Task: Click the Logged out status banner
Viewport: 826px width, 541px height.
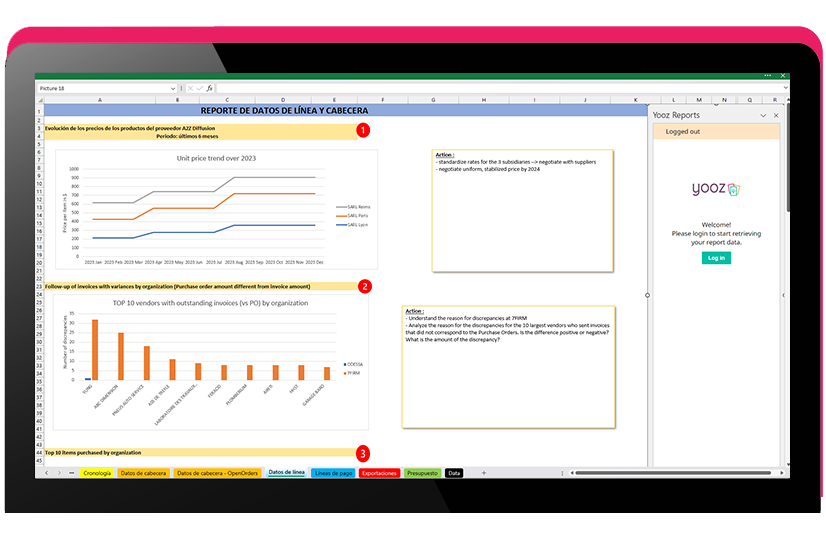Action: tap(716, 132)
